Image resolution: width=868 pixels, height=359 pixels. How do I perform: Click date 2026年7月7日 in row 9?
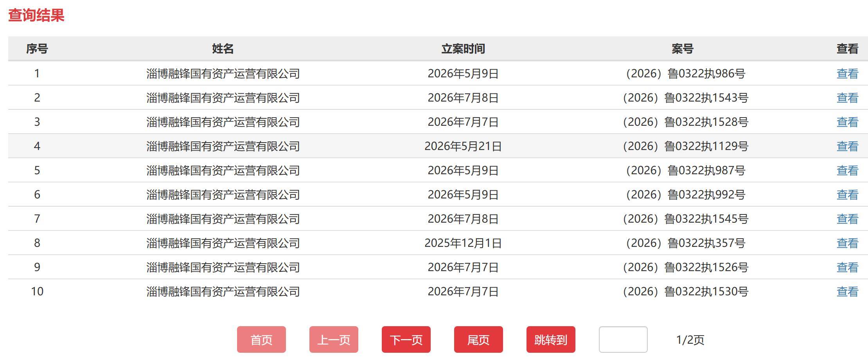click(463, 267)
